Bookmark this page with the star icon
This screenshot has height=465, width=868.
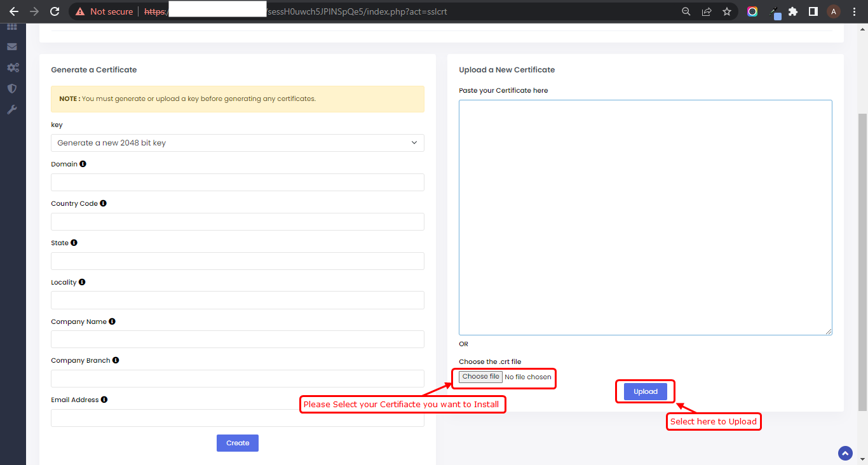(727, 11)
